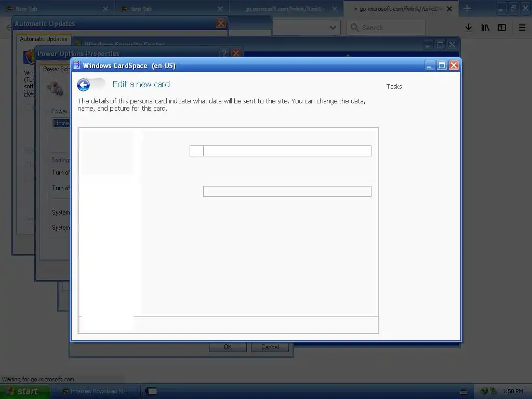532x399 pixels.
Task: Select the Automatic Updates tab
Action: [44, 39]
